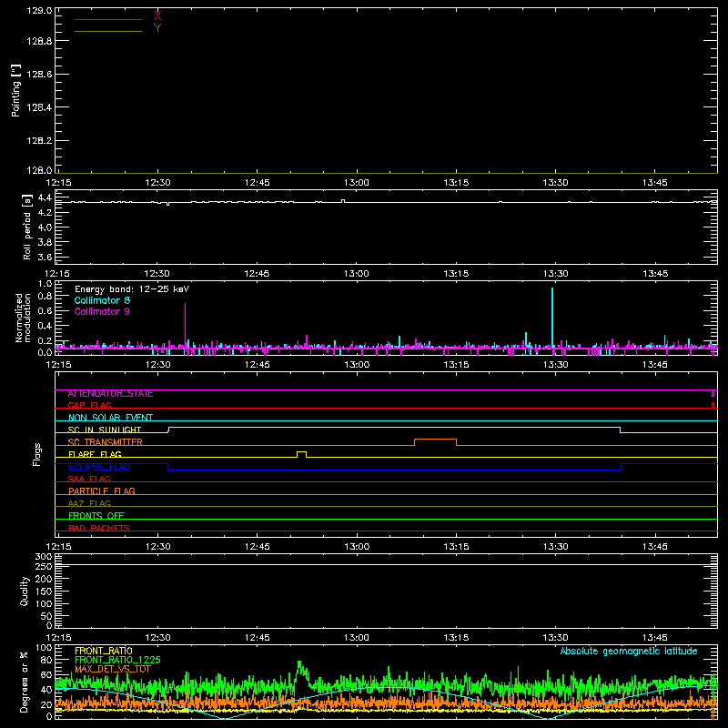Viewport: 728px width, 728px height.
Task: Click the tall cyan Collimator 8 spike
Action: click(552, 316)
